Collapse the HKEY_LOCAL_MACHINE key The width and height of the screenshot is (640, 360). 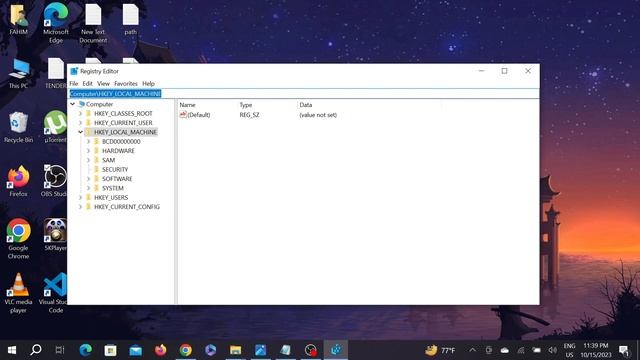click(80, 132)
